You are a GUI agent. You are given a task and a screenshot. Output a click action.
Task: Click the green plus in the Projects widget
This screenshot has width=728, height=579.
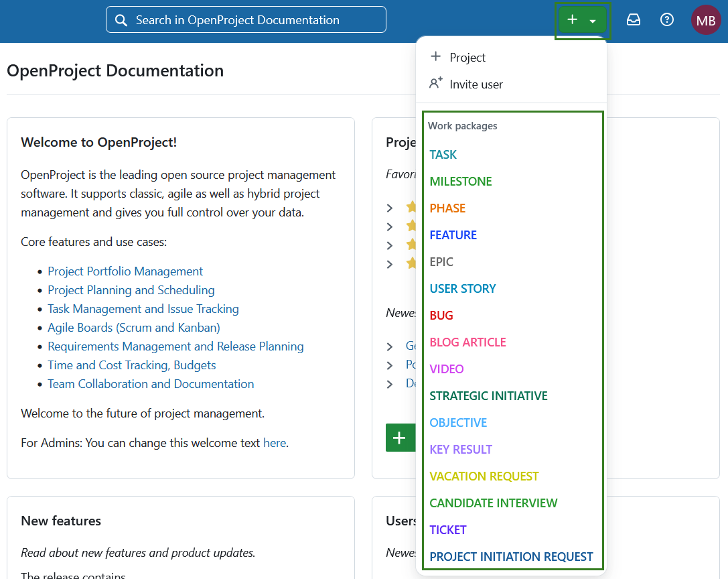tap(400, 437)
